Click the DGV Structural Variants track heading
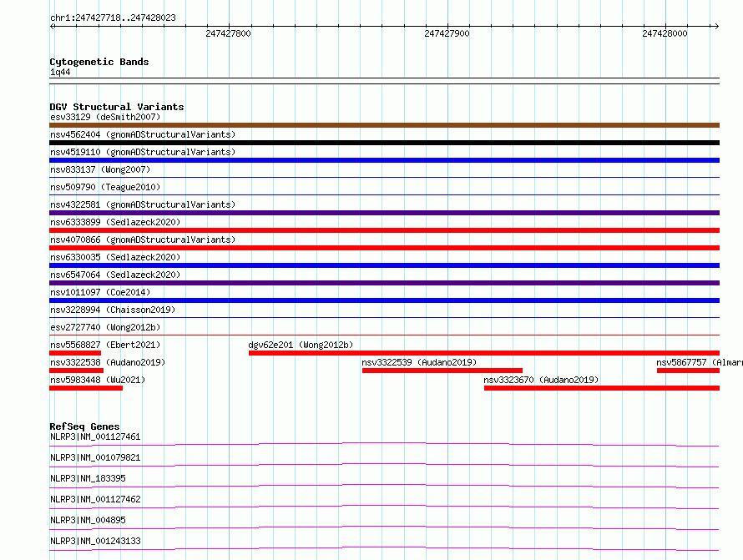743x560 pixels. pyautogui.click(x=116, y=107)
